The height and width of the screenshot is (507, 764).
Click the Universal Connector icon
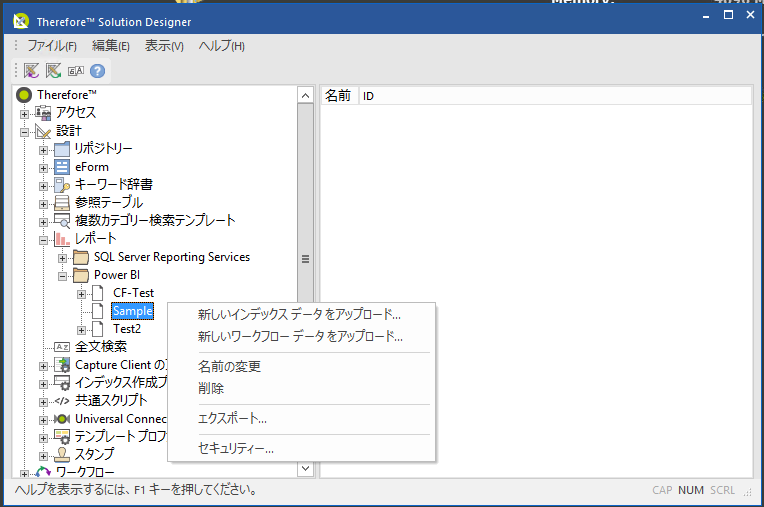coord(62,419)
